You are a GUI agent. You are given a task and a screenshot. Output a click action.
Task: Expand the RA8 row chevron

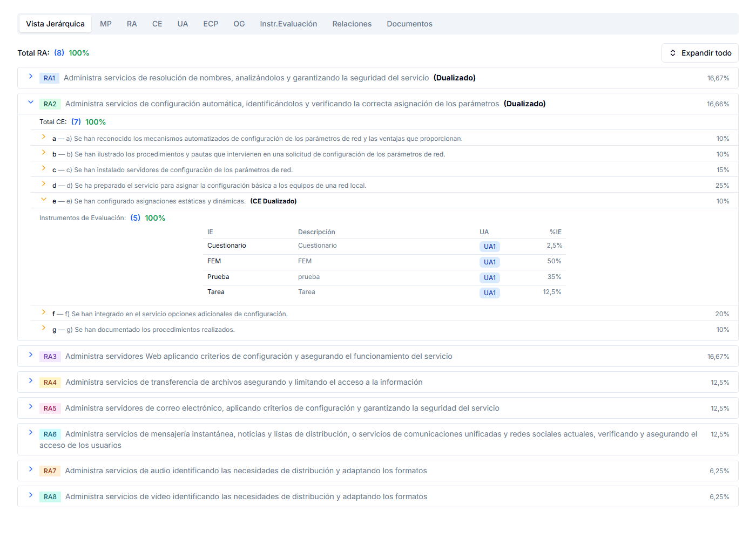tap(31, 495)
